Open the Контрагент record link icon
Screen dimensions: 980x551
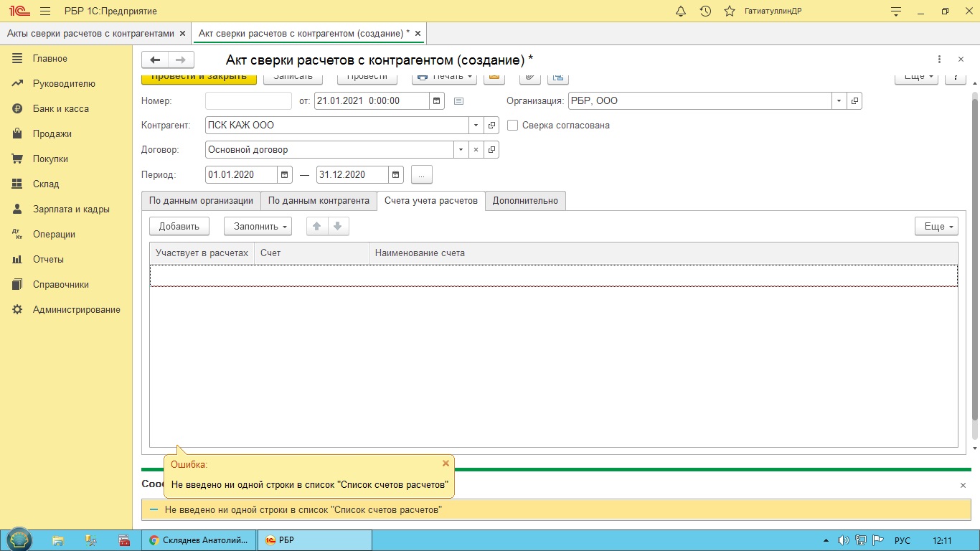point(491,126)
